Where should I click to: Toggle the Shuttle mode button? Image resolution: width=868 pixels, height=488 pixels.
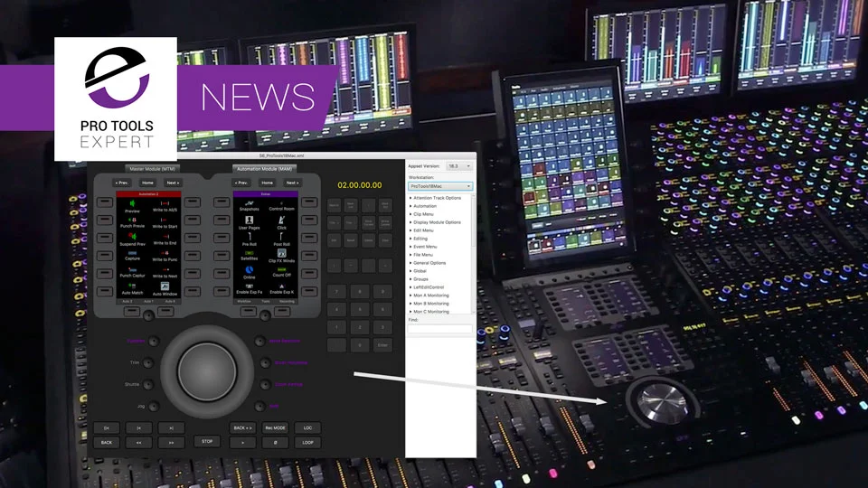(147, 385)
